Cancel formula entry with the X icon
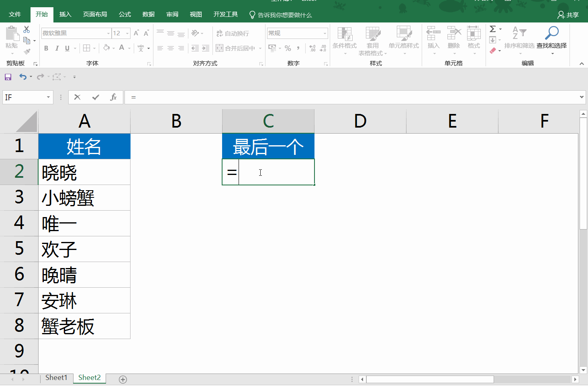Screen dimensions: 588x386 pyautogui.click(x=78, y=97)
